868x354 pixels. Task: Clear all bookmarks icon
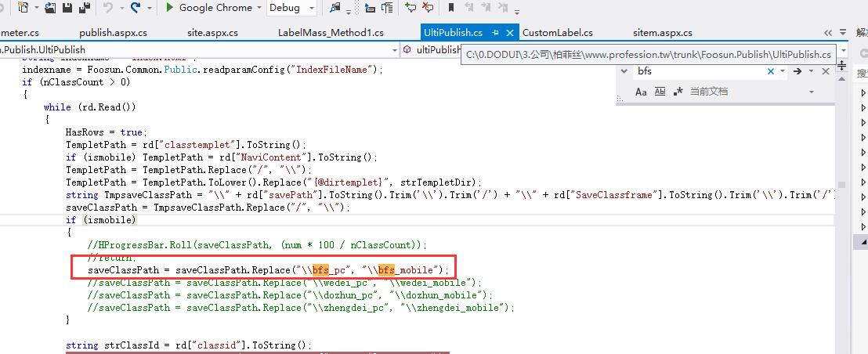click(503, 7)
